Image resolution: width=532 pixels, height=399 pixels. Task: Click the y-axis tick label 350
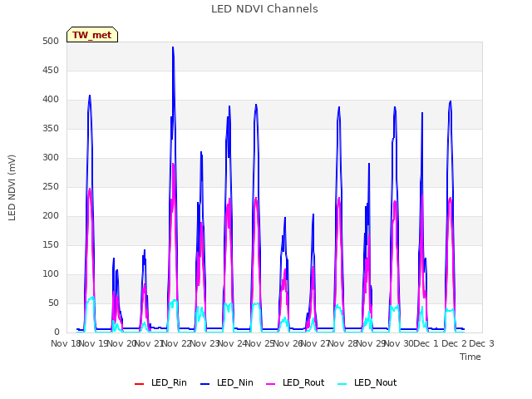[51, 129]
